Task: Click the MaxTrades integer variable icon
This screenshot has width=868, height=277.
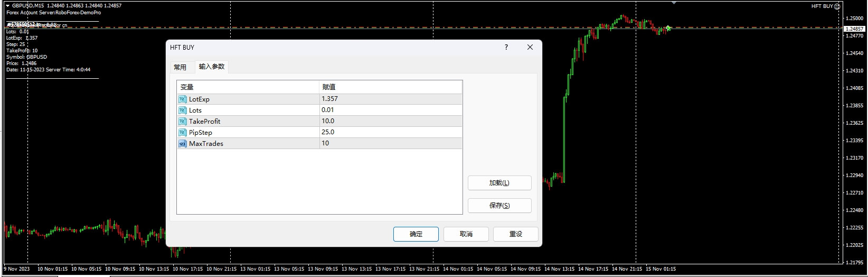Action: point(183,143)
